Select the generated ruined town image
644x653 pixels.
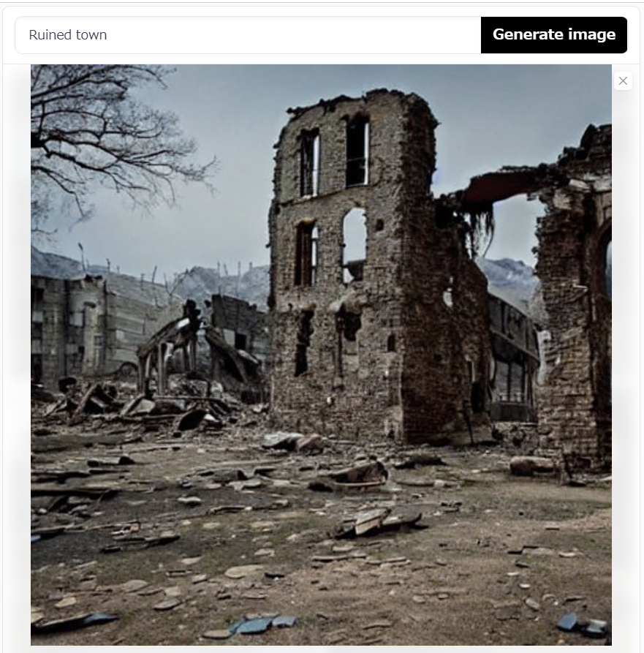point(321,355)
